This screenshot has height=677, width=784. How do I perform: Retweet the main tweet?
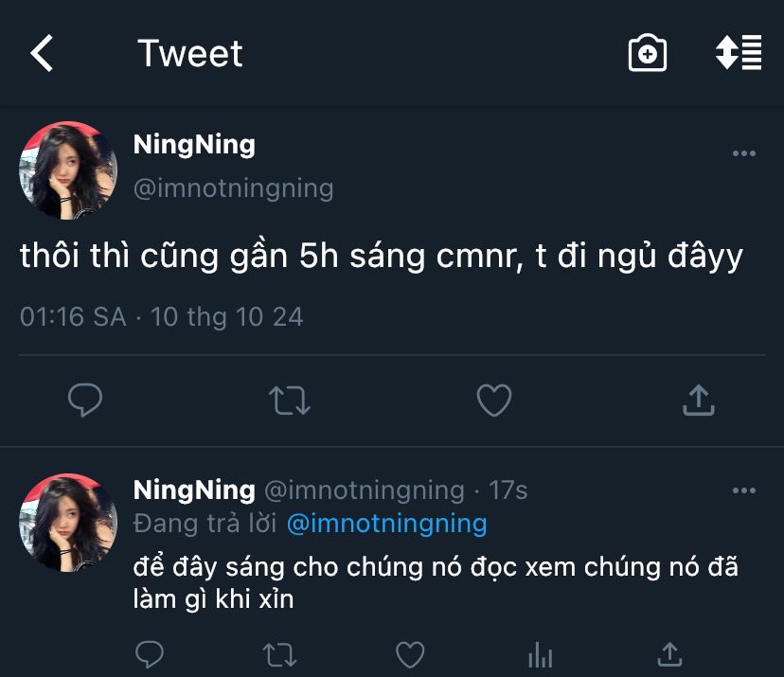point(290,401)
